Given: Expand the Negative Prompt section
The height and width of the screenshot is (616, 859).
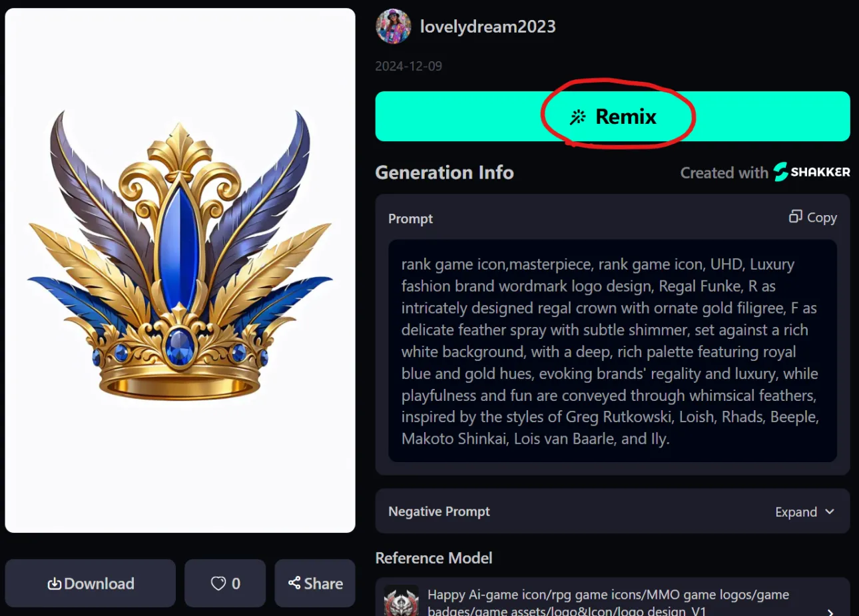Looking at the screenshot, I should [x=804, y=511].
